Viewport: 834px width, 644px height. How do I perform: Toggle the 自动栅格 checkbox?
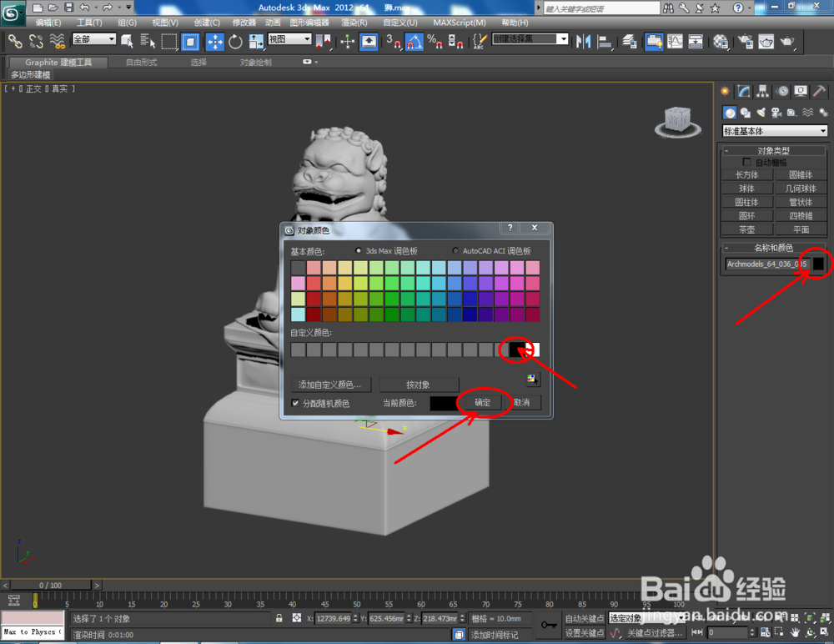pyautogui.click(x=746, y=162)
